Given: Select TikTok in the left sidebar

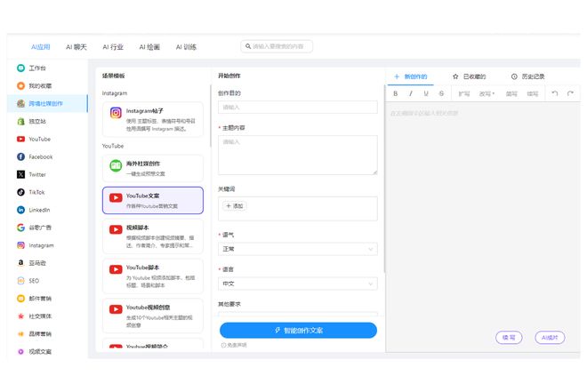Looking at the screenshot, I should coord(47,192).
